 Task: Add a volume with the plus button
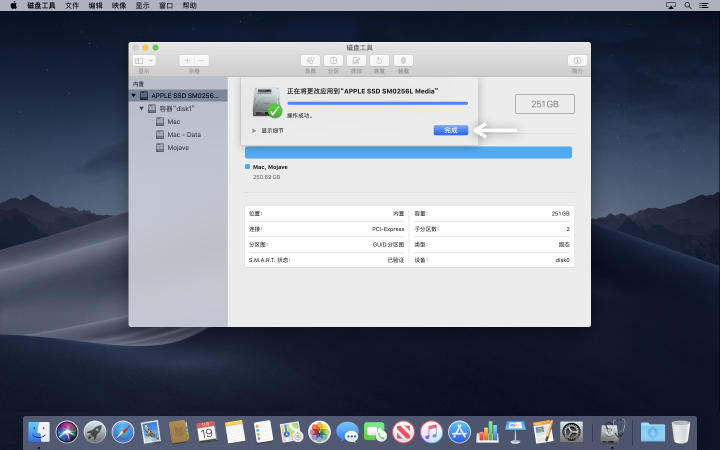point(187,61)
